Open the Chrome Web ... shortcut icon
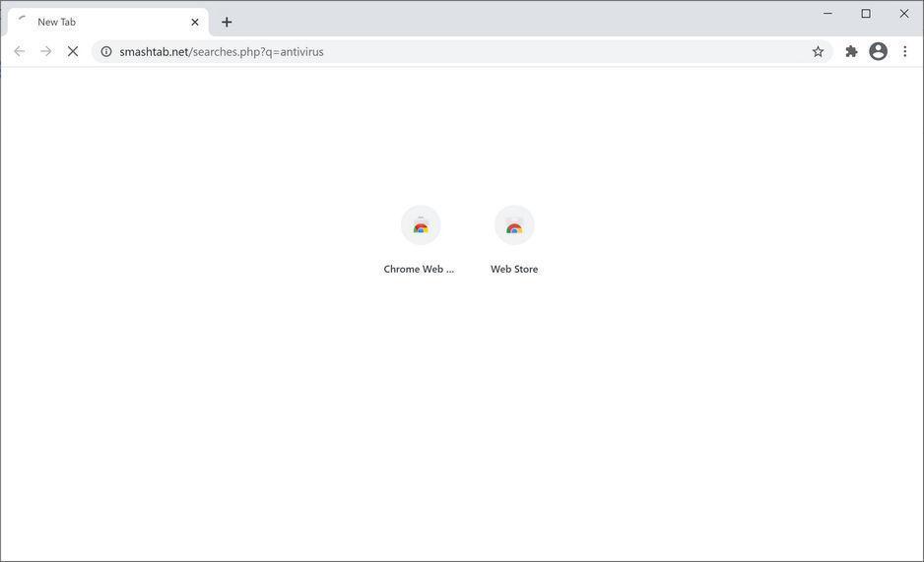Image resolution: width=924 pixels, height=562 pixels. (x=421, y=225)
